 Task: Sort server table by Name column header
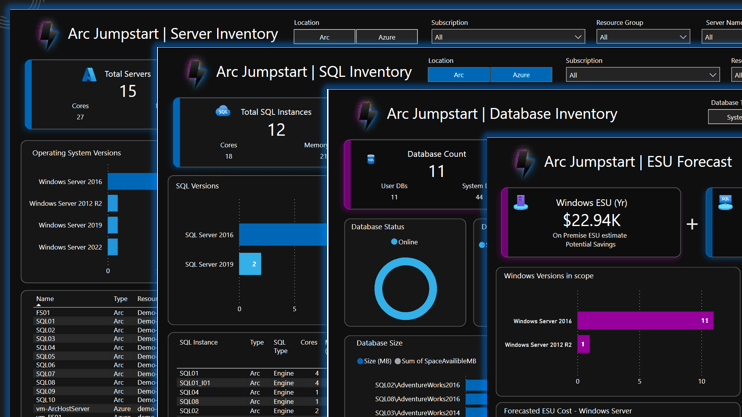tap(45, 299)
